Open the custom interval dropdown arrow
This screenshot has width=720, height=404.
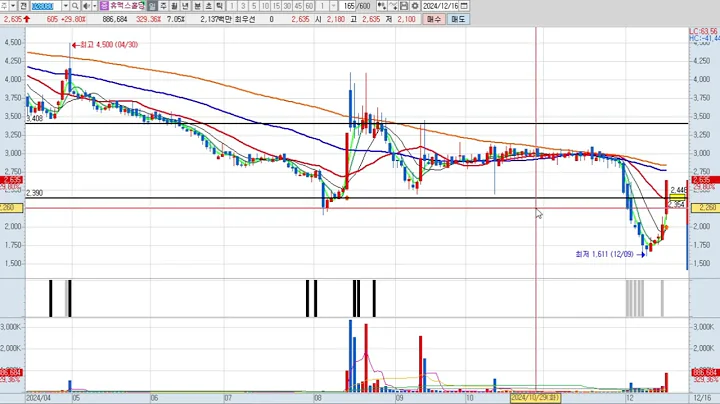[x=333, y=6]
